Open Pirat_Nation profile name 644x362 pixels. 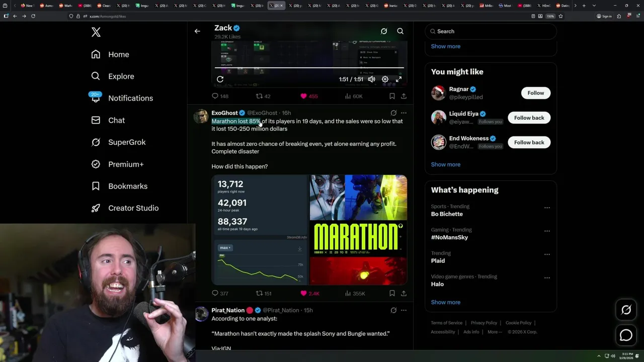tap(228, 310)
